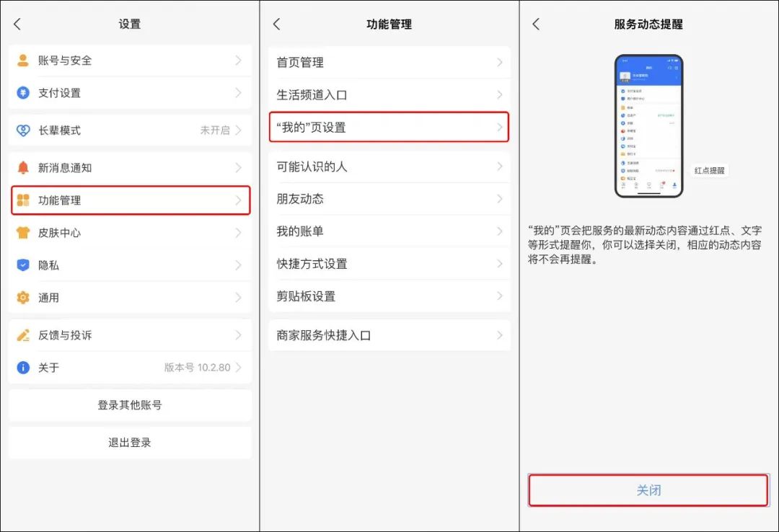Image resolution: width=779 pixels, height=532 pixels.
Task: Open 通用 via its gear icon
Action: (22, 298)
